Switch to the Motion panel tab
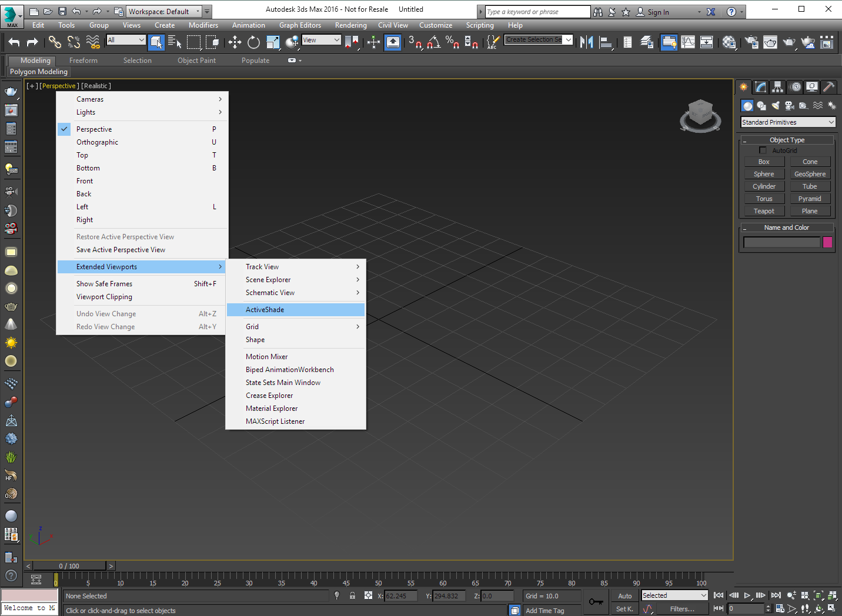 click(795, 87)
